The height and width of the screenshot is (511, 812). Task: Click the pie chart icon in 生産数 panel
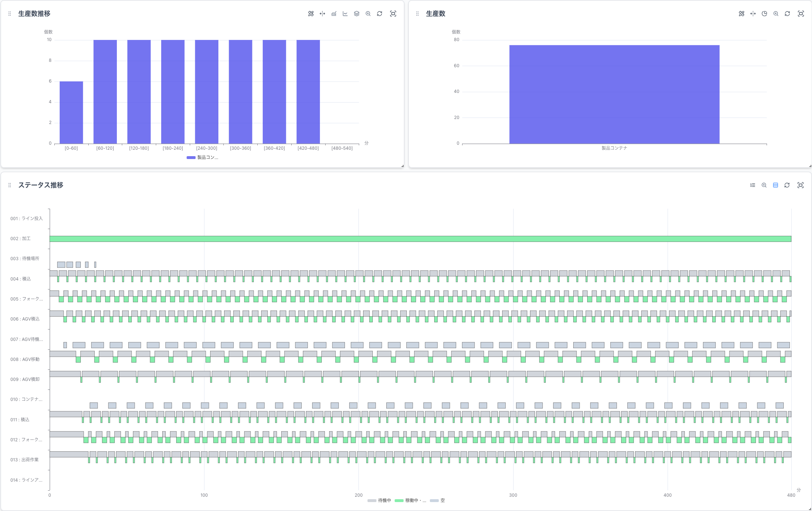(x=764, y=14)
